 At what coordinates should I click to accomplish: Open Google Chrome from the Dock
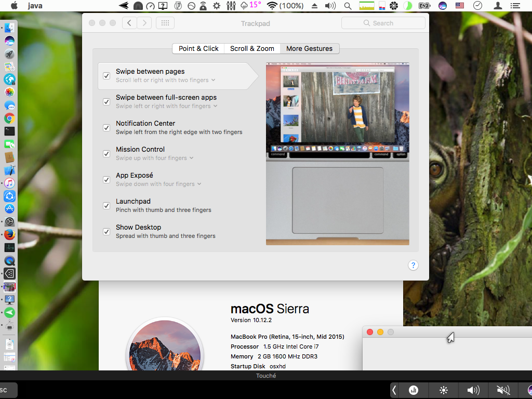point(9,118)
